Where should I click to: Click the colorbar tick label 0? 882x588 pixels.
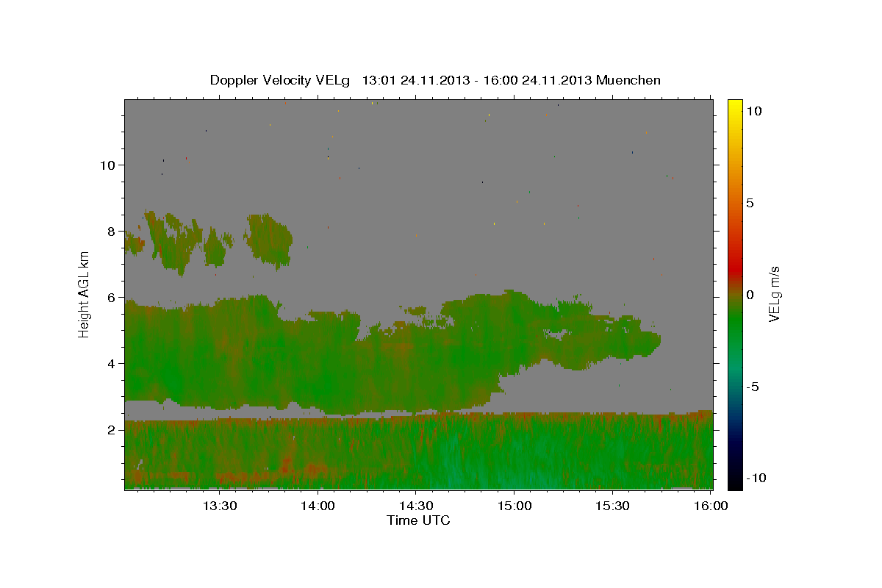click(x=750, y=295)
